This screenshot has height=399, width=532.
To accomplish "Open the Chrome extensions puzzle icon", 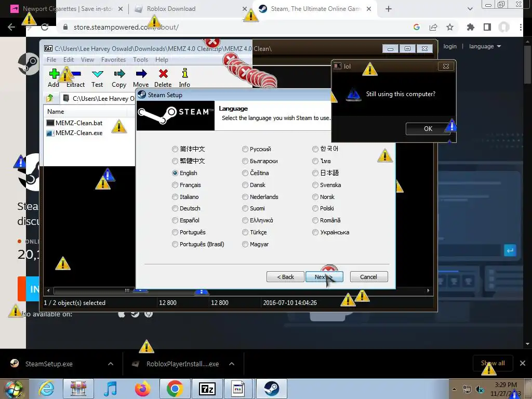I will (471, 27).
